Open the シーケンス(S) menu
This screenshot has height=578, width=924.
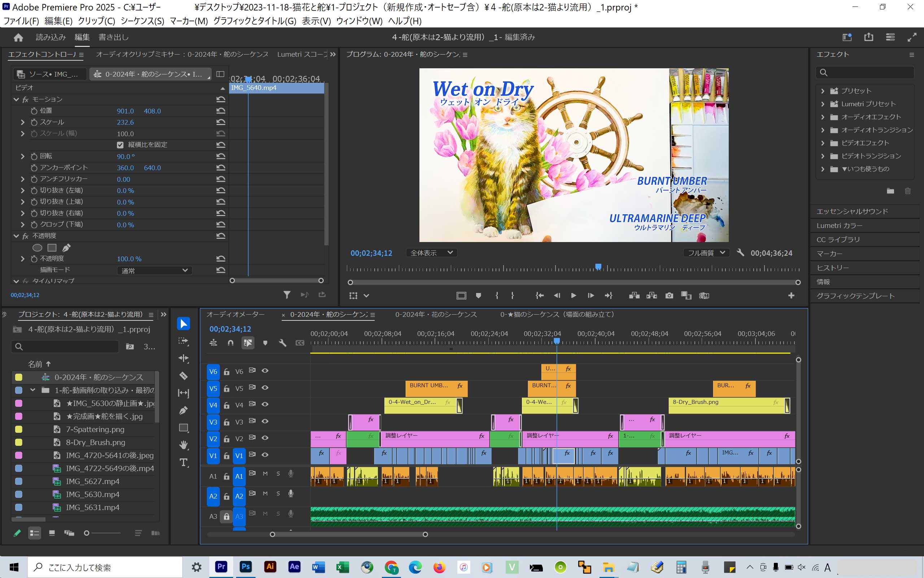click(143, 21)
